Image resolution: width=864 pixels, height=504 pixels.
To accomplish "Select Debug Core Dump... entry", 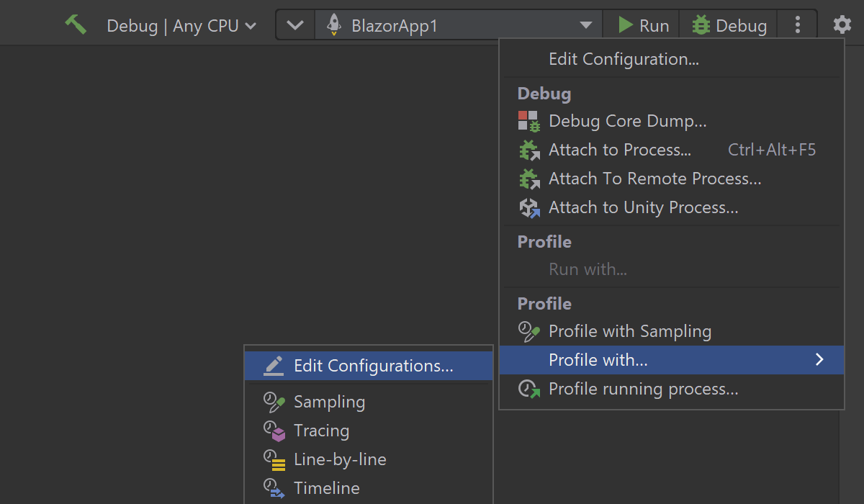I will click(627, 121).
